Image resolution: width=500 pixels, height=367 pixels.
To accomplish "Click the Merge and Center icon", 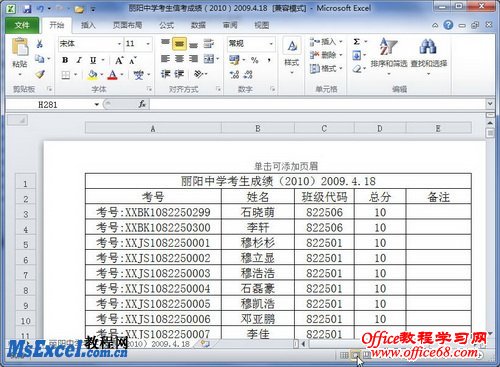I will [x=209, y=59].
